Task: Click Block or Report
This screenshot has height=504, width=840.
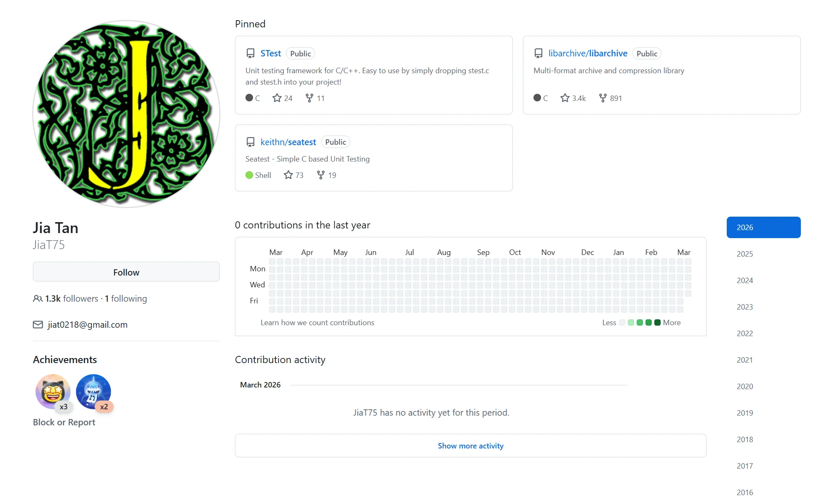Action: click(64, 422)
